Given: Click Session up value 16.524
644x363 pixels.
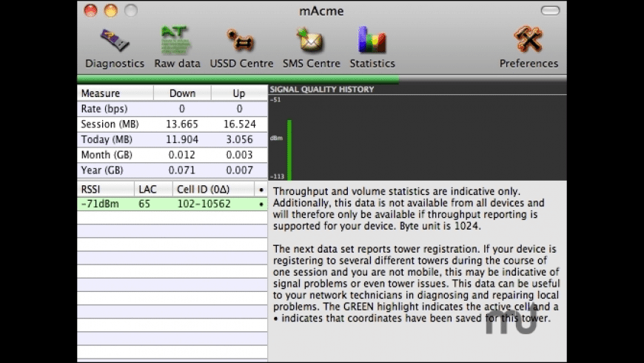Looking at the screenshot, I should click(x=239, y=124).
